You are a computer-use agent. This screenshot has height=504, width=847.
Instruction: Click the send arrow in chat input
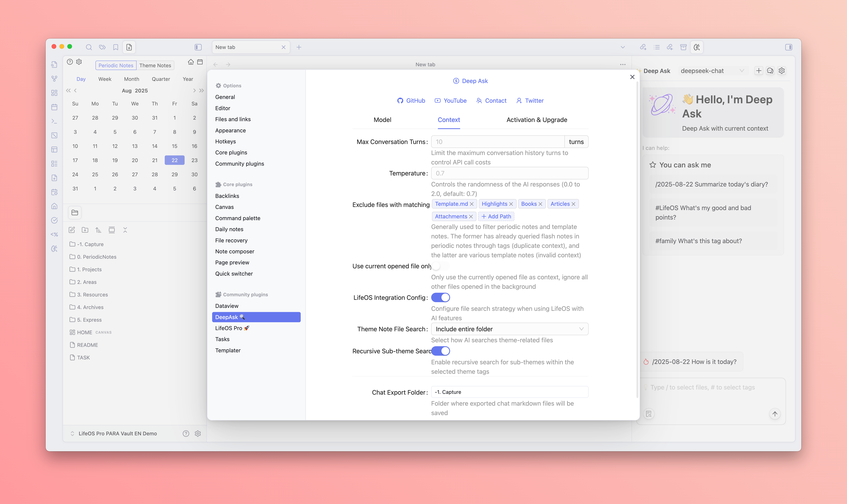[x=775, y=414]
